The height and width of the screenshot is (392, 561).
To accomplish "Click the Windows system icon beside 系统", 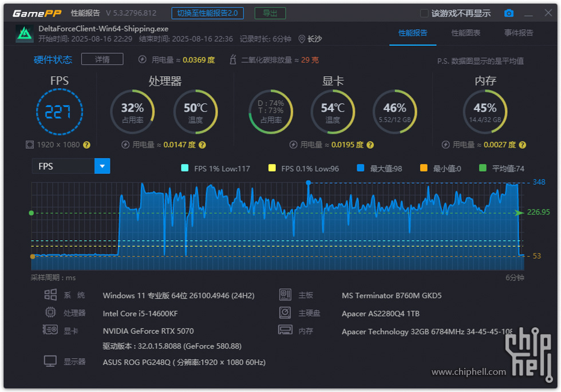I will click(x=50, y=295).
